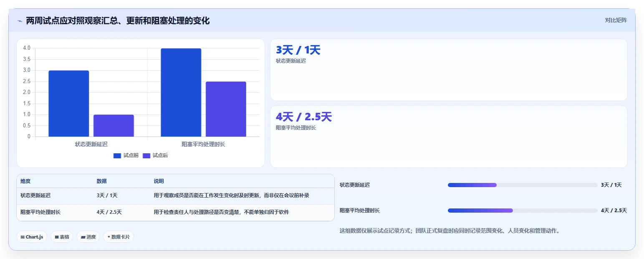Toggle the 试点前 legend entry in the chart
This screenshot has width=644, height=259.
(126, 155)
